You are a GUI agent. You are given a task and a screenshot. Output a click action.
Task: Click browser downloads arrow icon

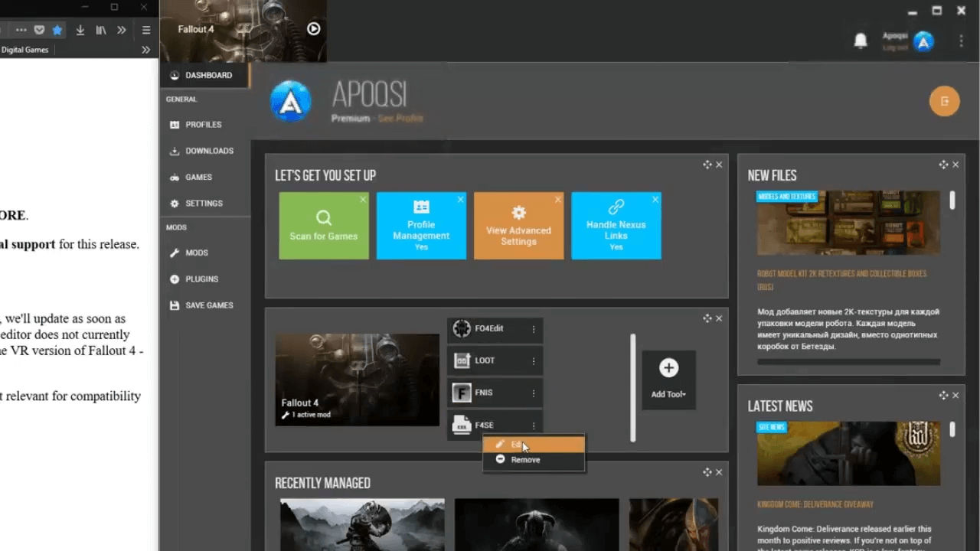coord(80,31)
